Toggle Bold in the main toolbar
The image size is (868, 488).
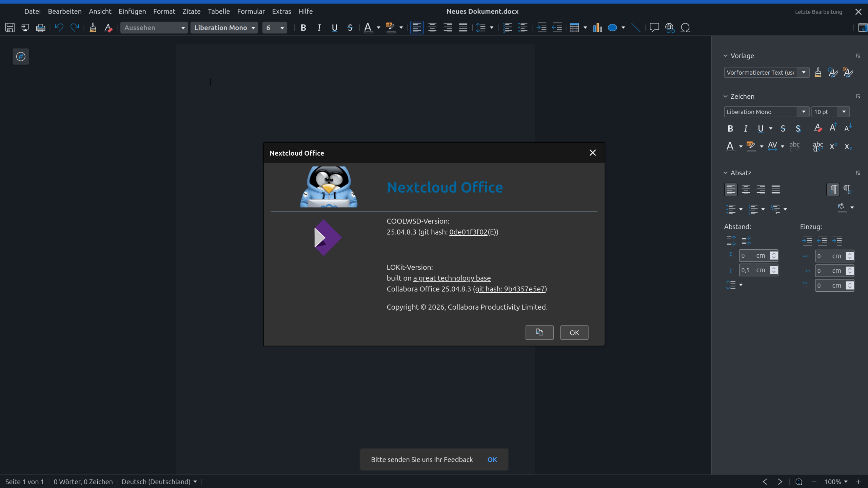tap(303, 28)
